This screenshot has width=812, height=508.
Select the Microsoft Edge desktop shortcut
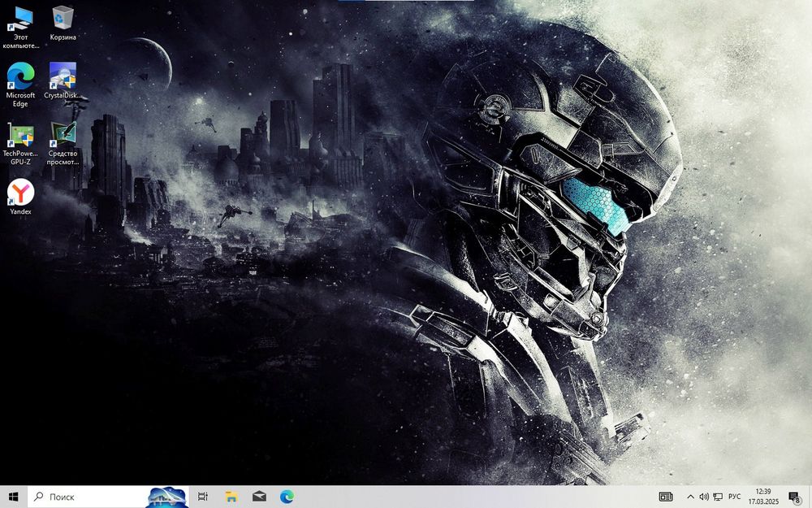tap(21, 85)
